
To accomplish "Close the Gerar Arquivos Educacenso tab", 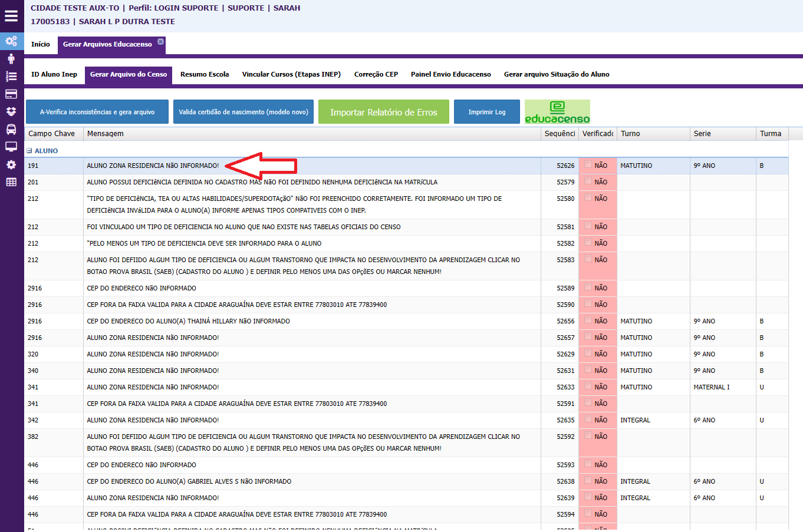I will (160, 42).
